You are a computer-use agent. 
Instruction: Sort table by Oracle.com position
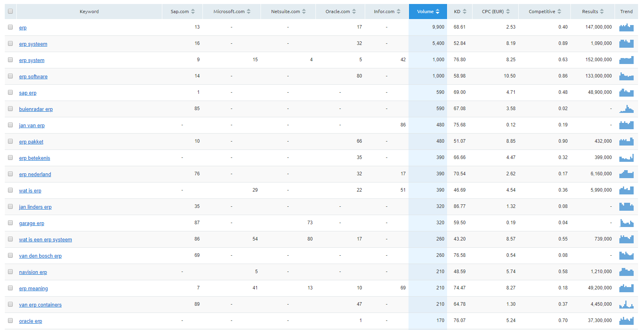point(340,12)
